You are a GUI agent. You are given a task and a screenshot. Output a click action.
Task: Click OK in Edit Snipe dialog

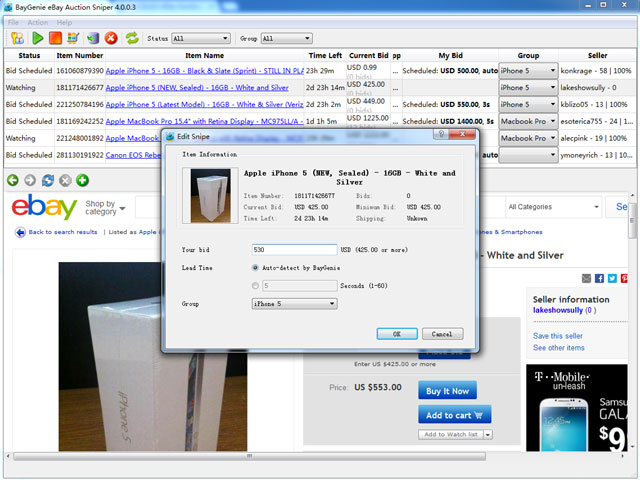[397, 334]
